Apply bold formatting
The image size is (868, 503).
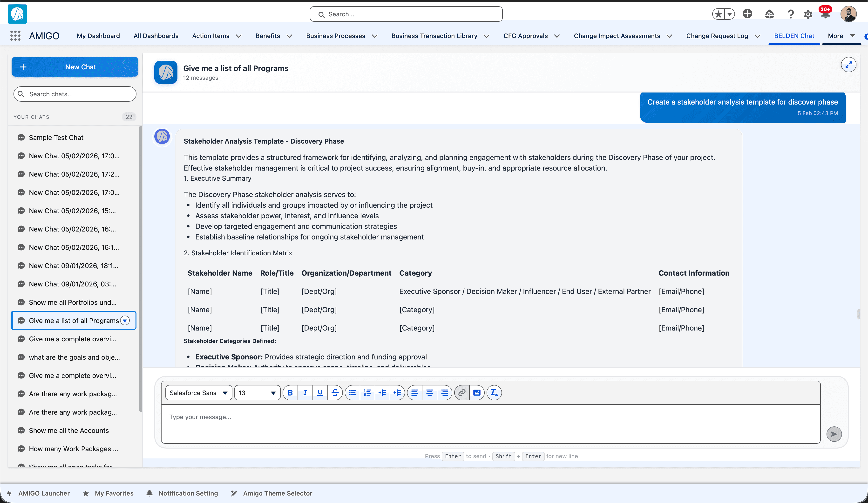290,393
